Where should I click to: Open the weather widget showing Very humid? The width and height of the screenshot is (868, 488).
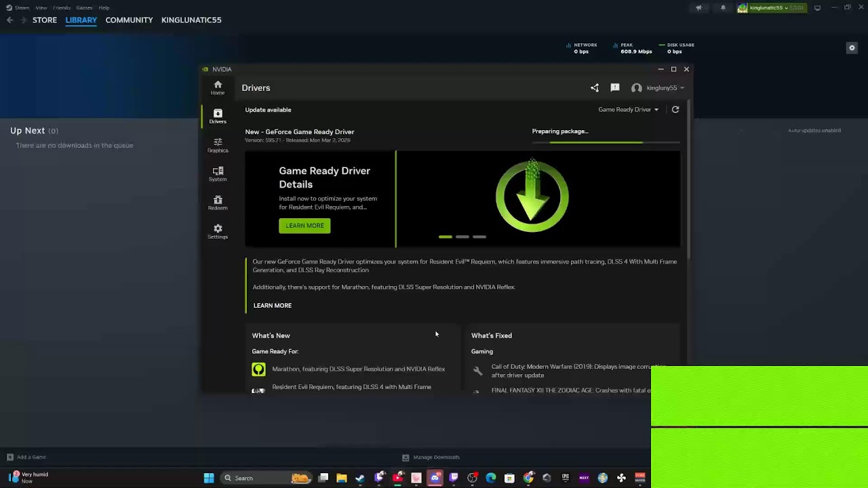tap(28, 477)
